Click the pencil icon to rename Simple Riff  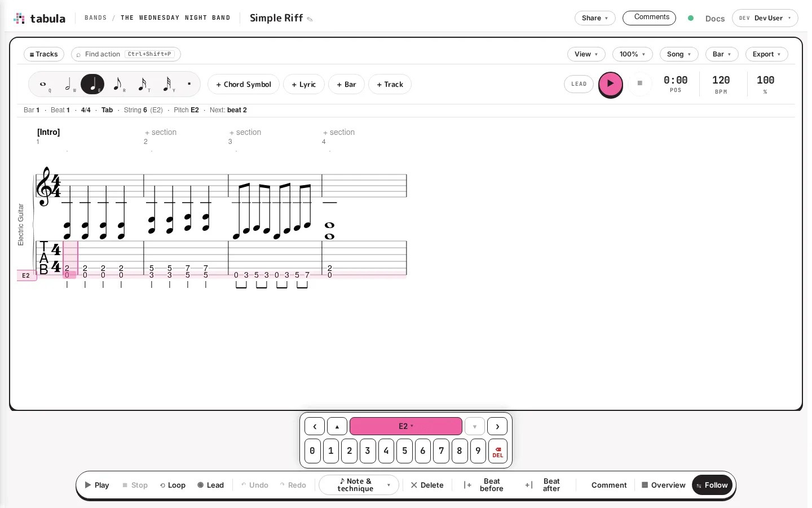pyautogui.click(x=310, y=19)
